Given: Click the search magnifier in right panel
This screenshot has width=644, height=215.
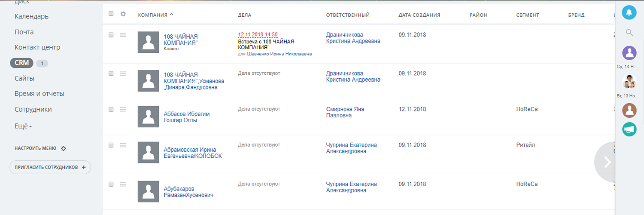Looking at the screenshot, I should pyautogui.click(x=629, y=32).
